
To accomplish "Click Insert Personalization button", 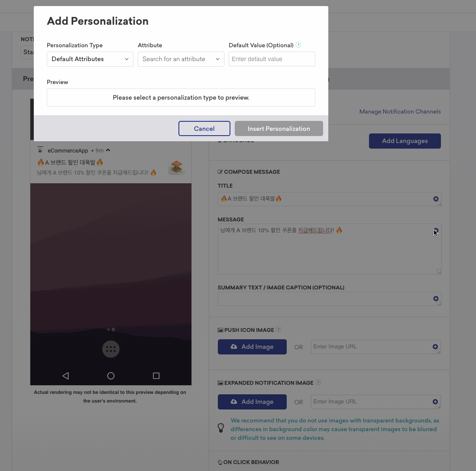I will pos(278,128).
